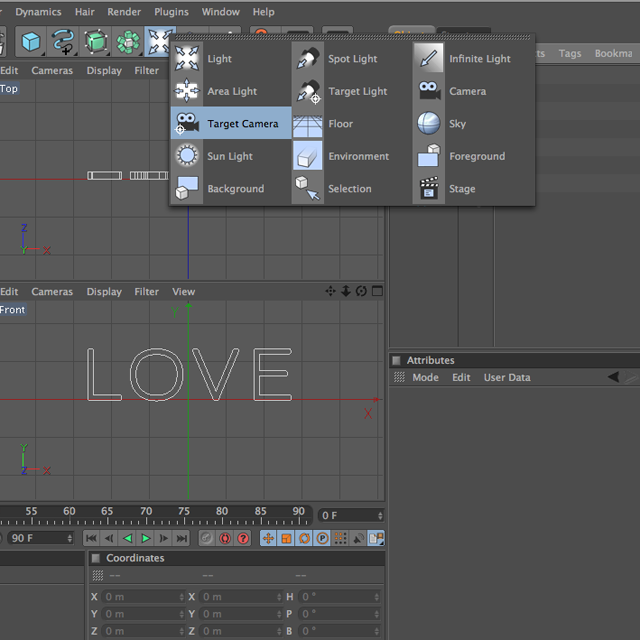Screen dimensions: 640x640
Task: Go to start of animation
Action: pos(91,538)
